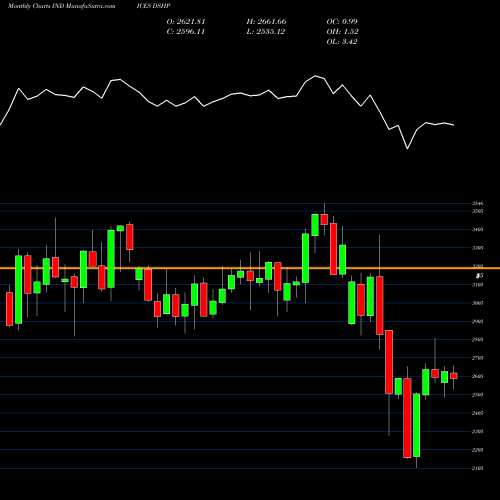Screen dimensions: 500x500
Task: Select the low value 'L: 2535.12'
Action: pyautogui.click(x=266, y=32)
